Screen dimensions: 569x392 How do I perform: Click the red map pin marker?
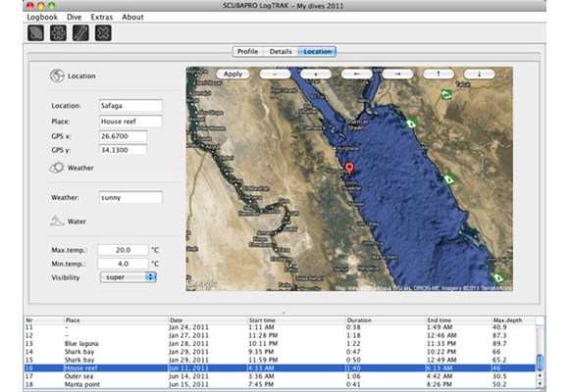[x=349, y=169]
